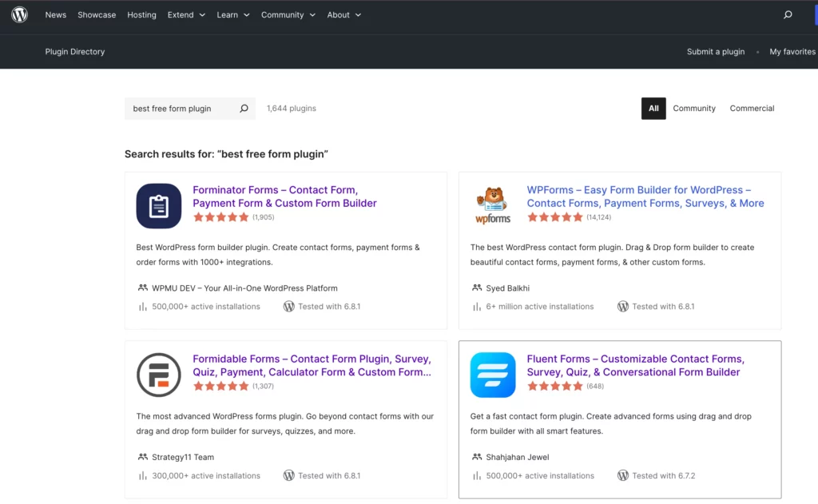The image size is (818, 504).
Task: Click the '1,644 plugins' count text
Action: coord(291,109)
